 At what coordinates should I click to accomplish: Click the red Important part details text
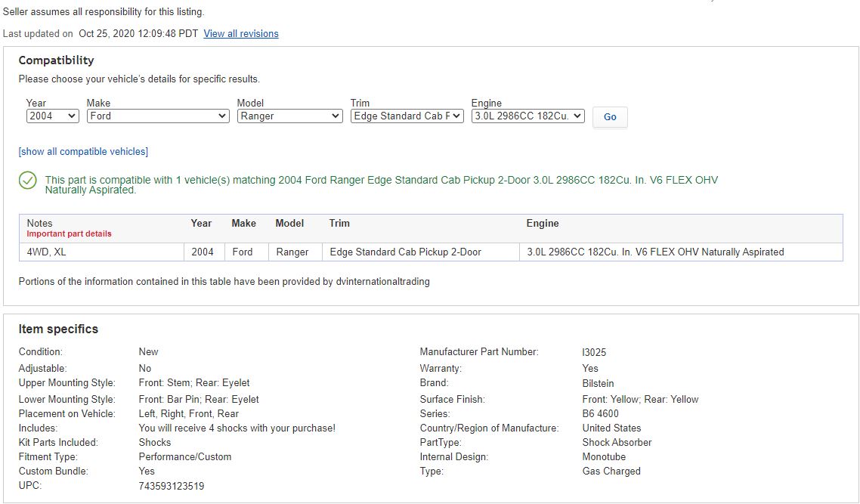coord(69,234)
